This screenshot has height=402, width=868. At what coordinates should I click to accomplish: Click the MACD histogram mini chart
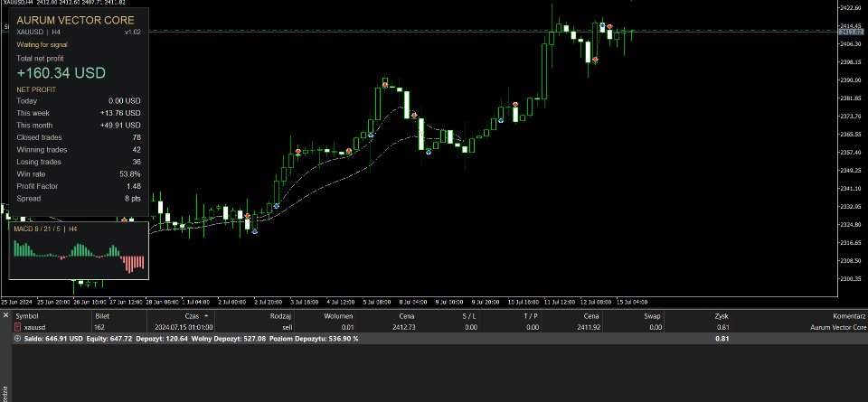coord(79,257)
